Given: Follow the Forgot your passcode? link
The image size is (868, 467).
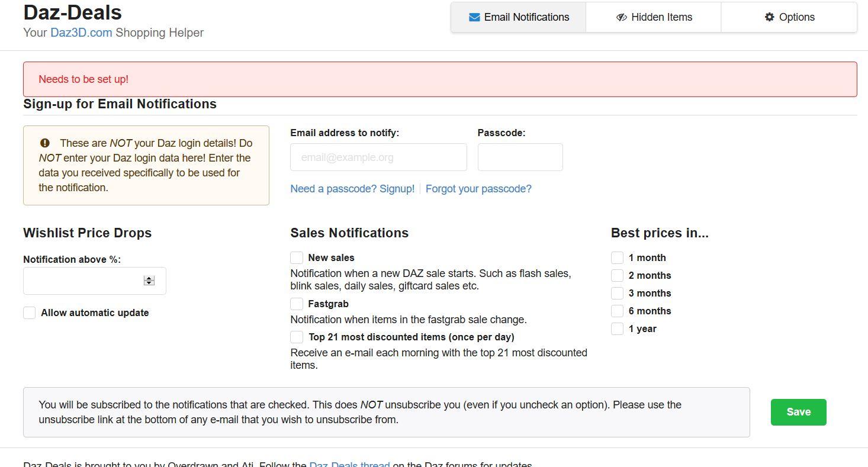Looking at the screenshot, I should (478, 189).
